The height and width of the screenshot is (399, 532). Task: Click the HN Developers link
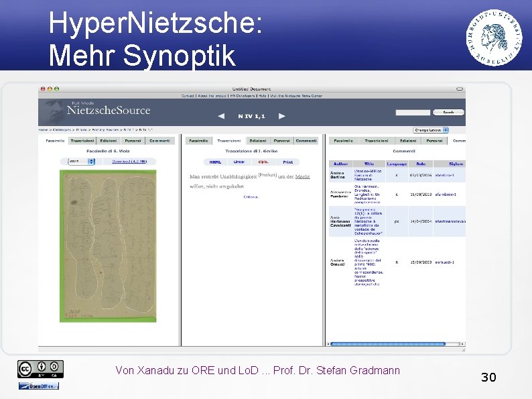[243, 96]
